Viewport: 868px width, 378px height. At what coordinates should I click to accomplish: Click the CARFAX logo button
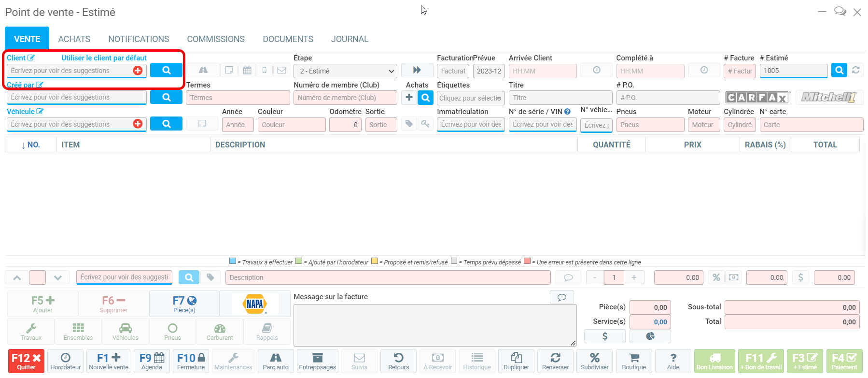pos(756,98)
